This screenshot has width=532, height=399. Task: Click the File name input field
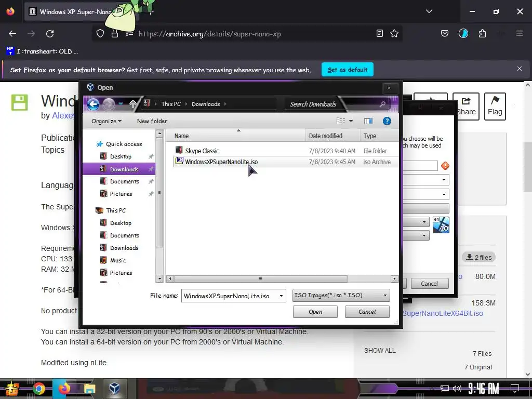pos(230,296)
